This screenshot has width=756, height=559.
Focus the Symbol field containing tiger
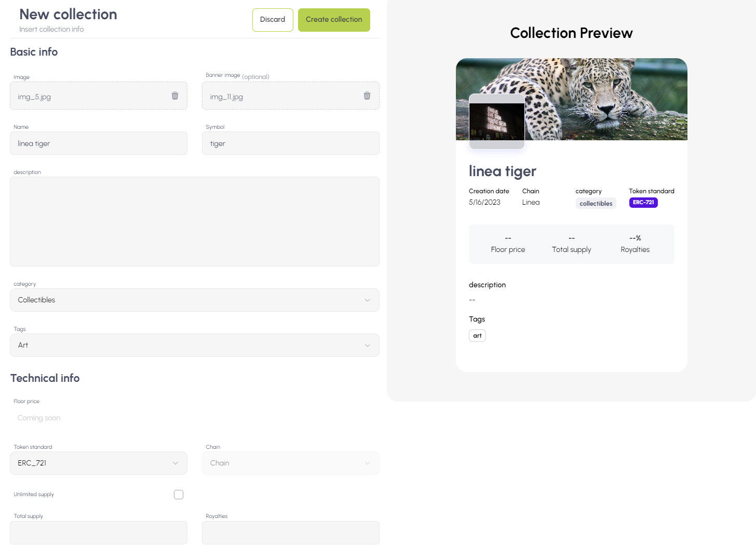(291, 143)
